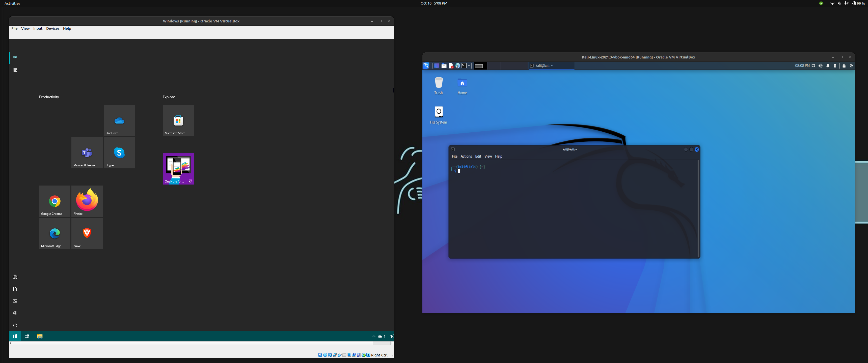Expand terminal launcher dropdown arrow

pos(469,66)
